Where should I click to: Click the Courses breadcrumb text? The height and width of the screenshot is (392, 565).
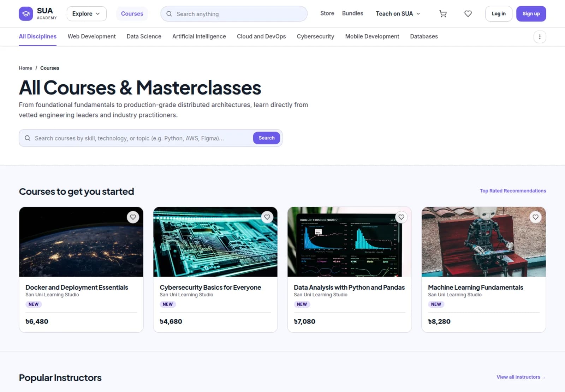pyautogui.click(x=50, y=68)
